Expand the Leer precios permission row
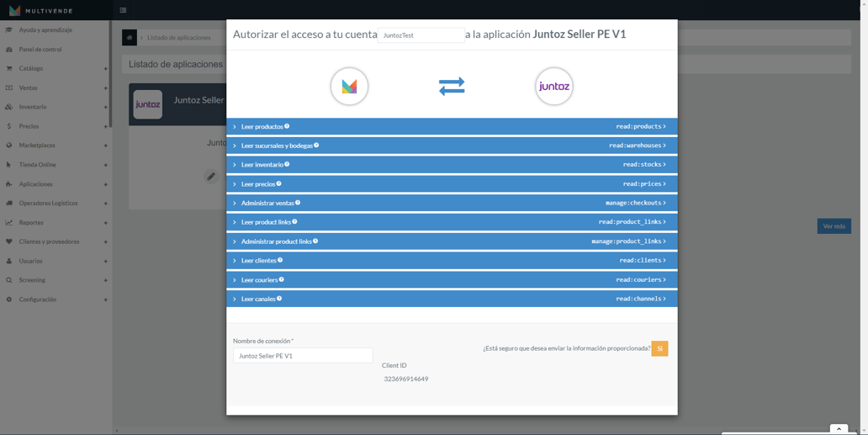Image resolution: width=868 pixels, height=435 pixels. pyautogui.click(x=452, y=183)
